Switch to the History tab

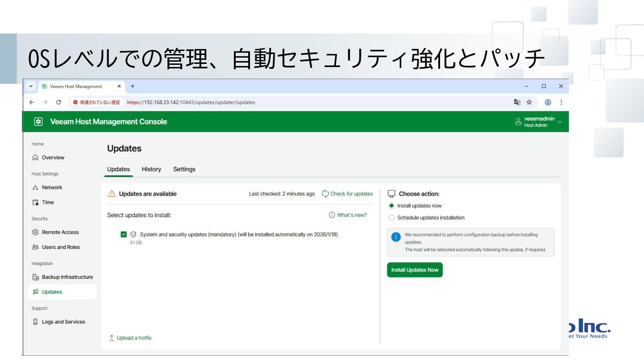[151, 169]
